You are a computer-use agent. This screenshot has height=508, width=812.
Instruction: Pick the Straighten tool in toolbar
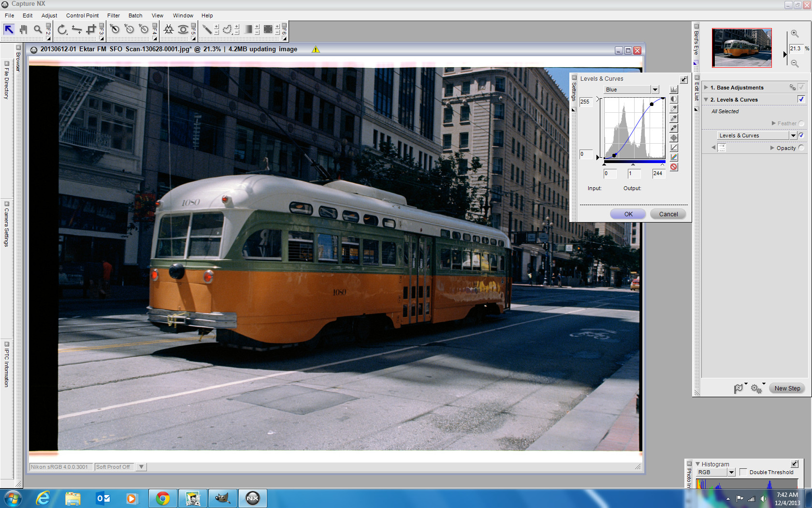click(x=76, y=30)
